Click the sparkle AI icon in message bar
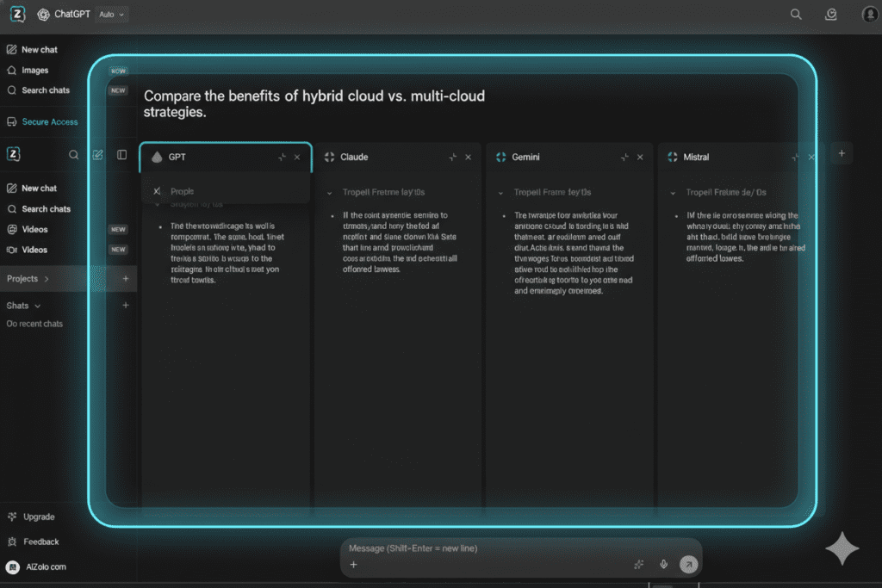The width and height of the screenshot is (882, 588). 638,564
